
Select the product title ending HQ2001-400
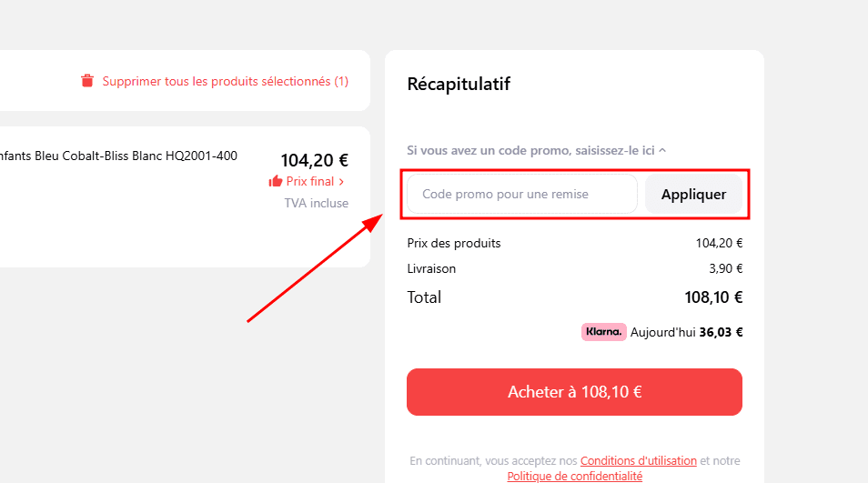(x=118, y=156)
